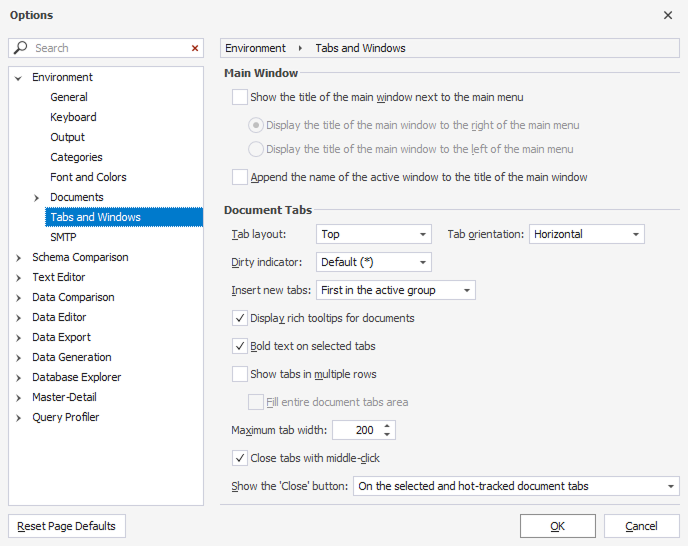Click Tabs and Windows in breadcrumb
This screenshot has height=546, width=688.
(x=360, y=48)
